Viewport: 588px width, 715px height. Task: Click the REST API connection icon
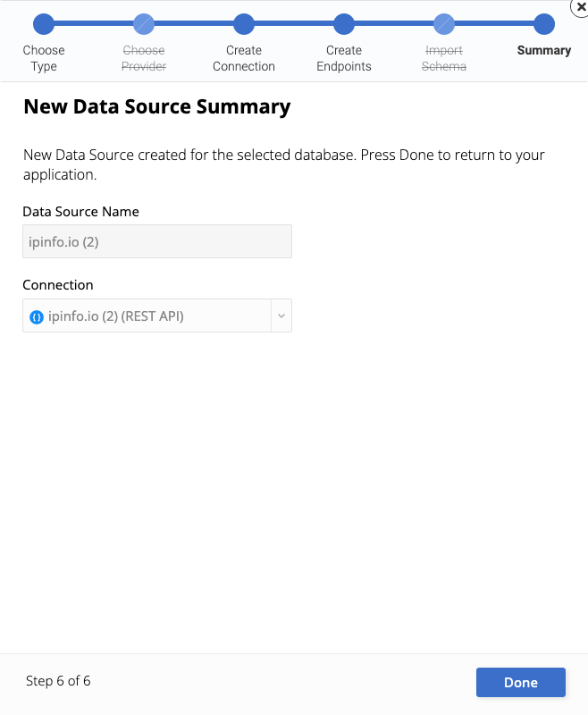(x=36, y=315)
